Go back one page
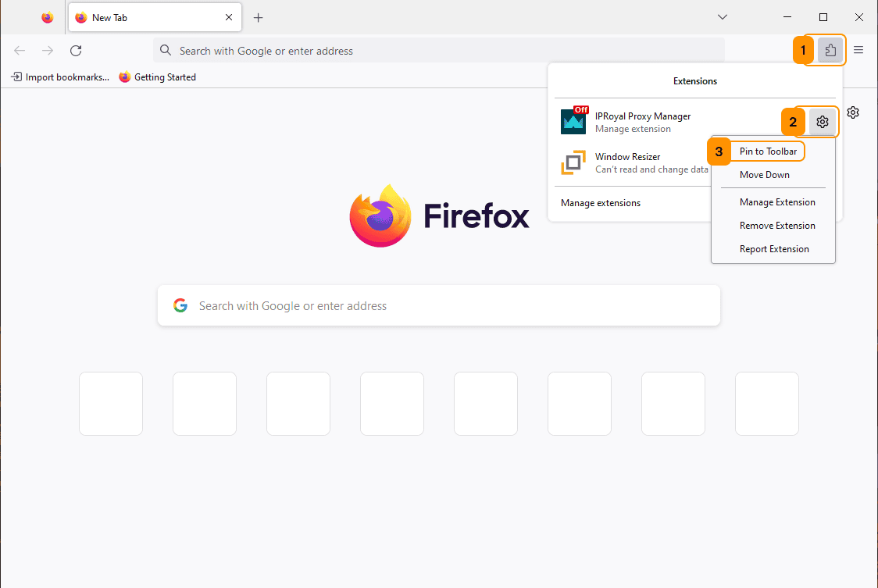The height and width of the screenshot is (588, 878). coord(20,51)
